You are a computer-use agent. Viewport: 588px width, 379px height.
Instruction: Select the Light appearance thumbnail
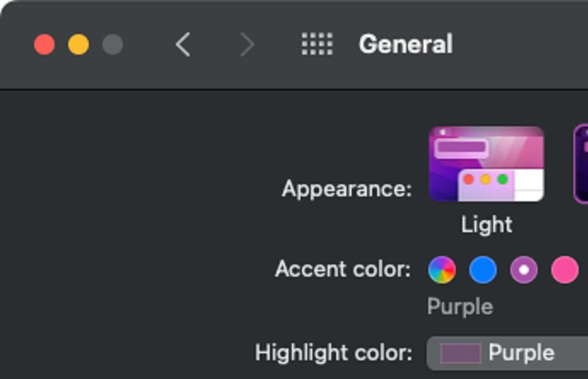486,164
